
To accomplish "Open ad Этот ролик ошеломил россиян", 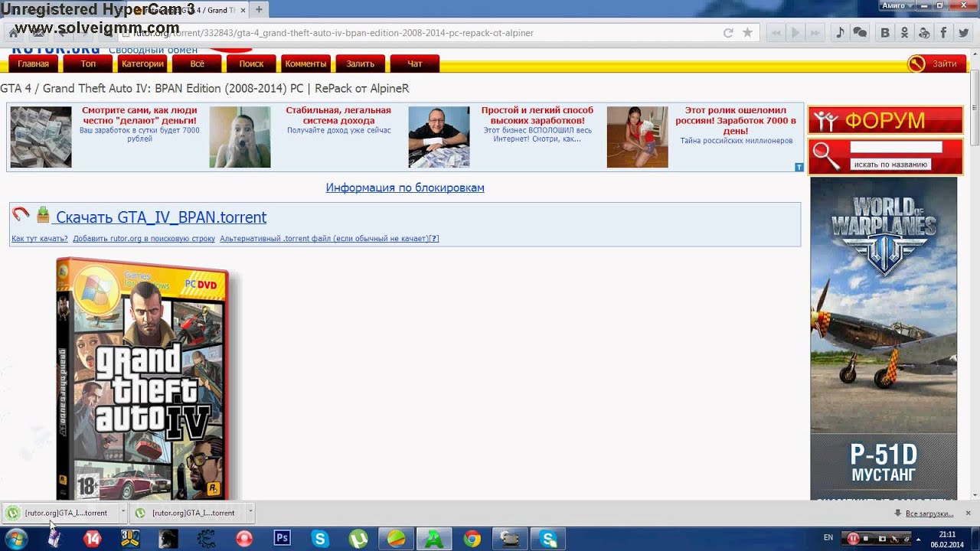I will point(736,120).
